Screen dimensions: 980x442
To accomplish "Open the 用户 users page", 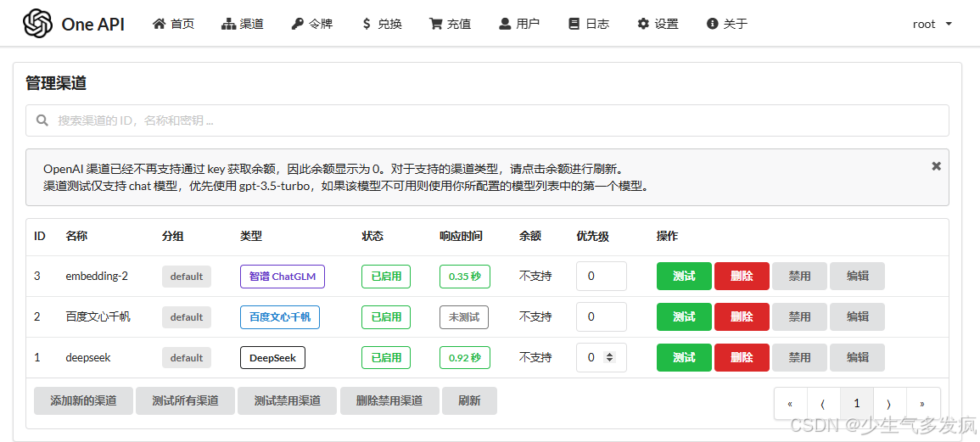I will pos(519,24).
